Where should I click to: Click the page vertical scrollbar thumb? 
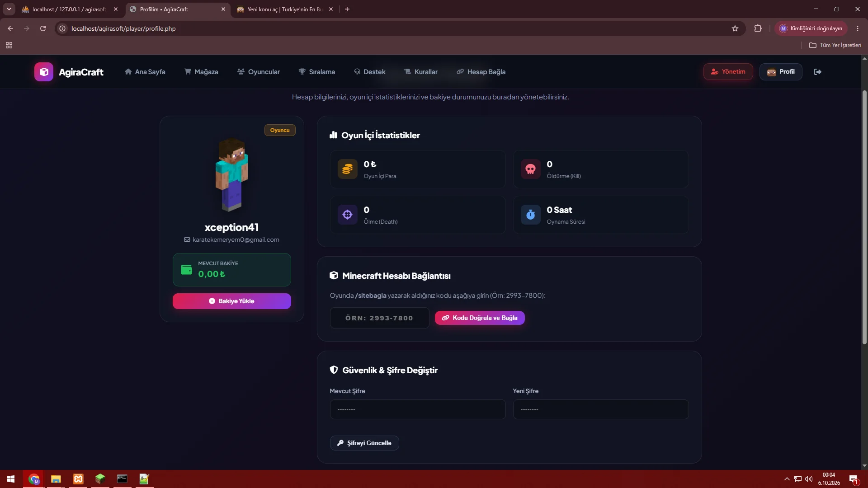point(864,217)
